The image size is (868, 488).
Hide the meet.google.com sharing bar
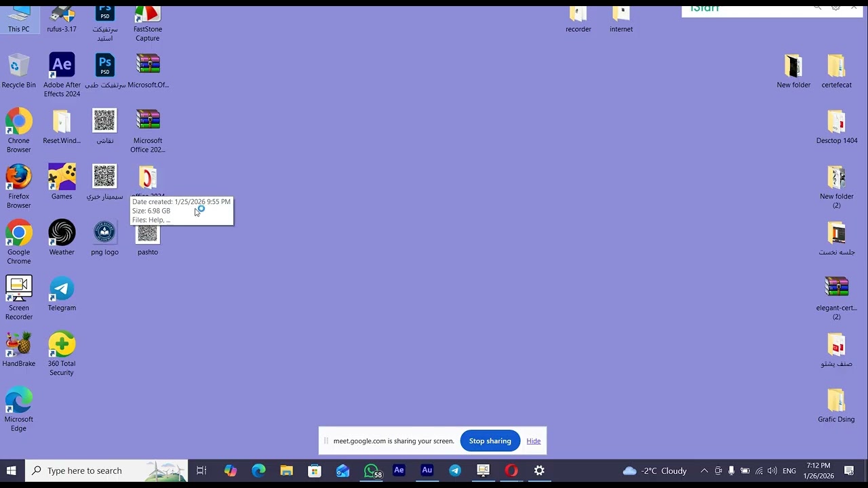coord(534,441)
